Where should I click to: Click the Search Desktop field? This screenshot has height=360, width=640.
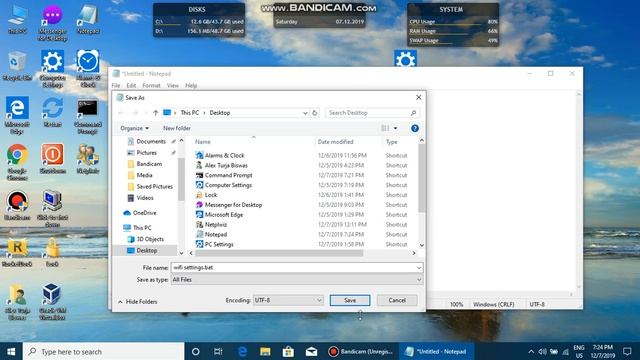(x=371, y=113)
